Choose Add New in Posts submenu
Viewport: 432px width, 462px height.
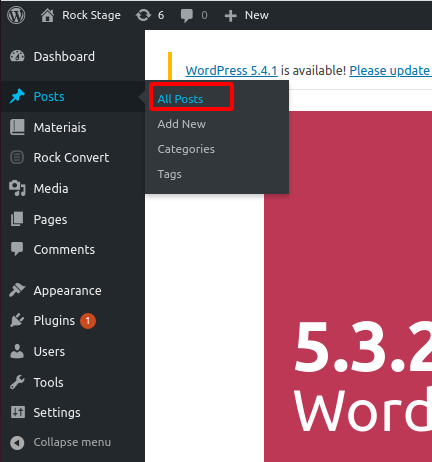(182, 124)
